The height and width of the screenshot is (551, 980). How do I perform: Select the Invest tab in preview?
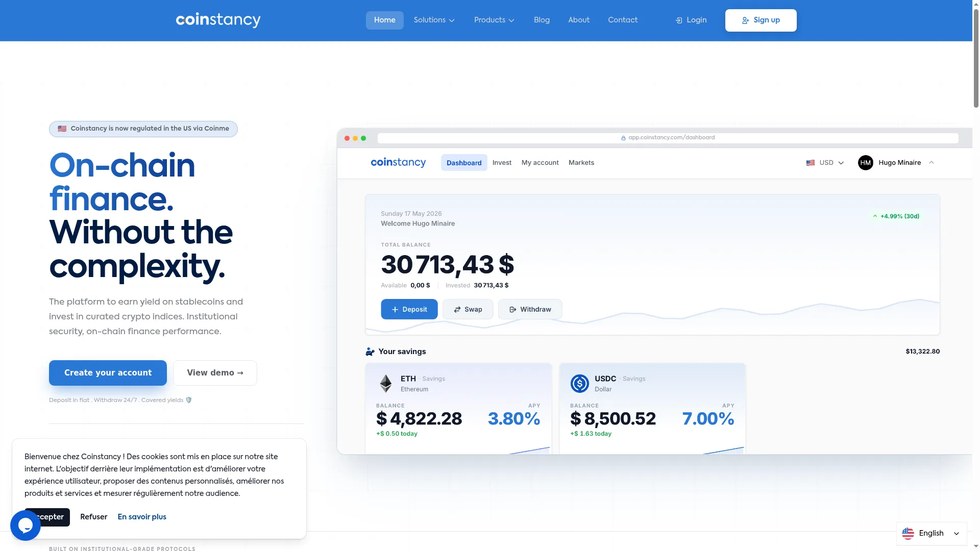tap(502, 163)
